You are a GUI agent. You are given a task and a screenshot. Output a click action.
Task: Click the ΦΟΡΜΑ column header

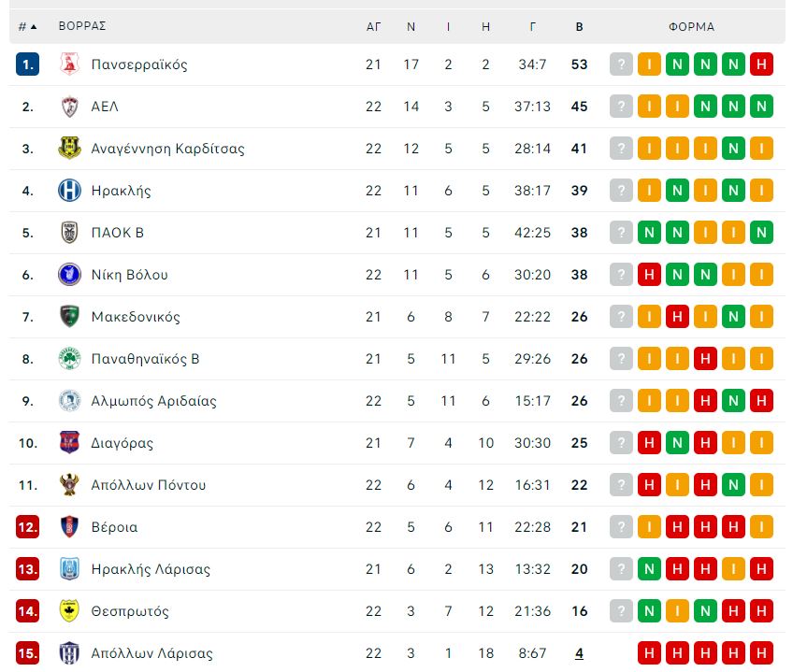[691, 26]
